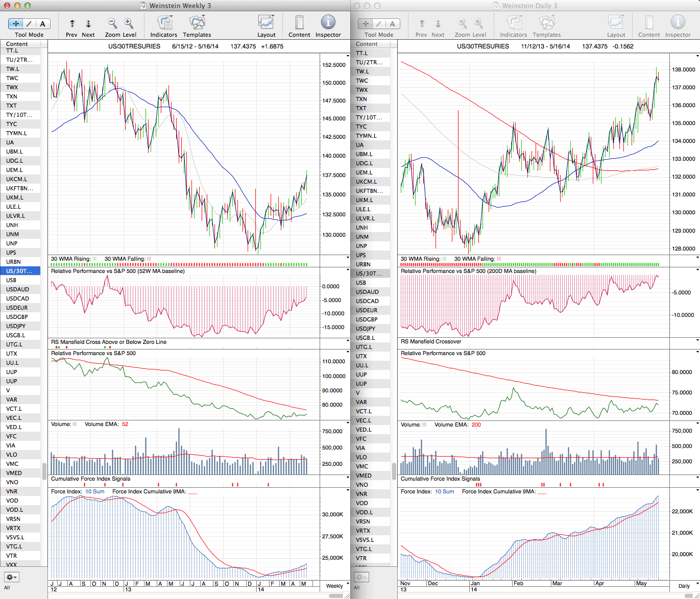Click the Content column header in Weekly sidebar
Screen dimensions: 700x599
click(x=17, y=44)
